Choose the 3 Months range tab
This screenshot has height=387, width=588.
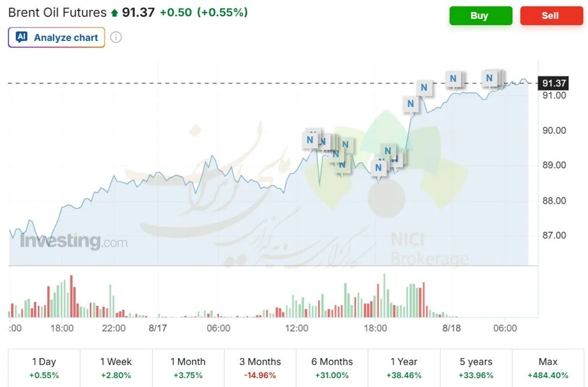260,368
